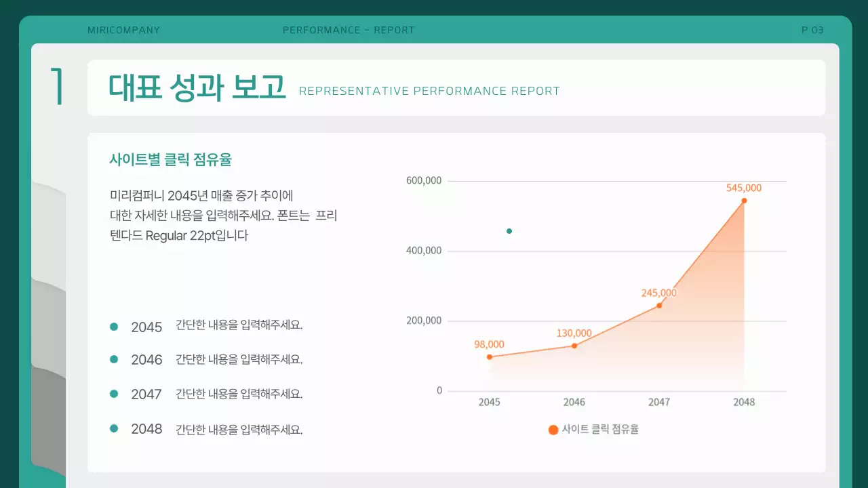Click the 130,000 data point marker
Screen dimensions: 868x488
574,346
